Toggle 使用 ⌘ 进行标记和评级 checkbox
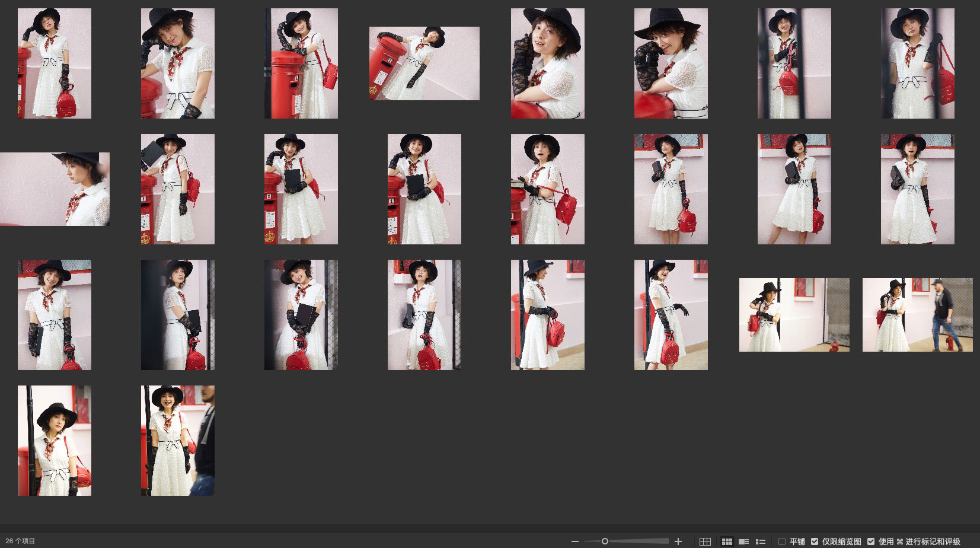Viewport: 980px width, 548px height. click(x=871, y=541)
